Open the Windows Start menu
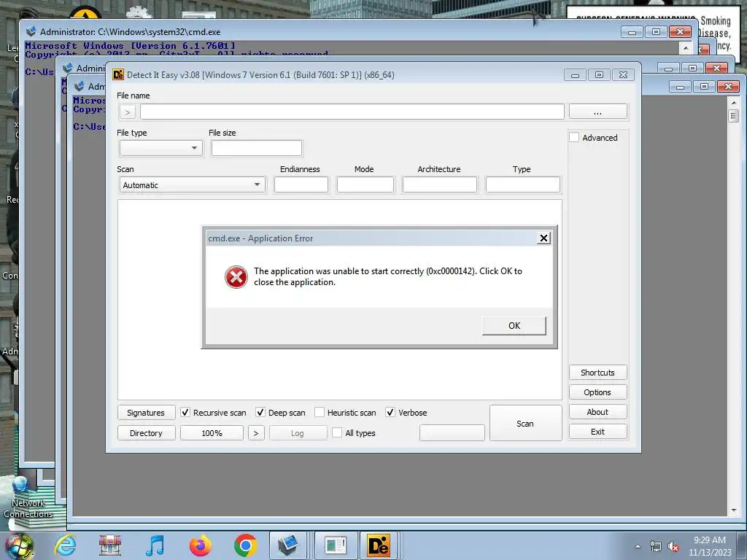Screen dimensions: 747x560 point(20,546)
